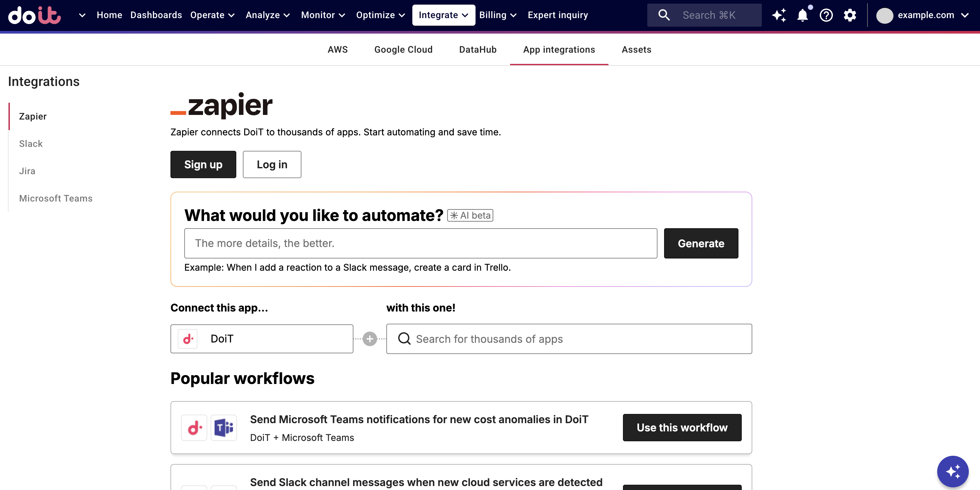Image resolution: width=980 pixels, height=490 pixels.
Task: Open the floating AI button bottom-right
Action: [x=953, y=471]
